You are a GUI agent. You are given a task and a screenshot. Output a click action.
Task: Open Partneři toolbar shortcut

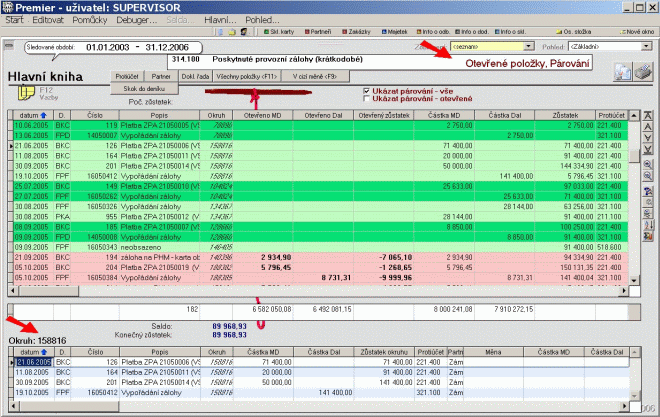[318, 32]
